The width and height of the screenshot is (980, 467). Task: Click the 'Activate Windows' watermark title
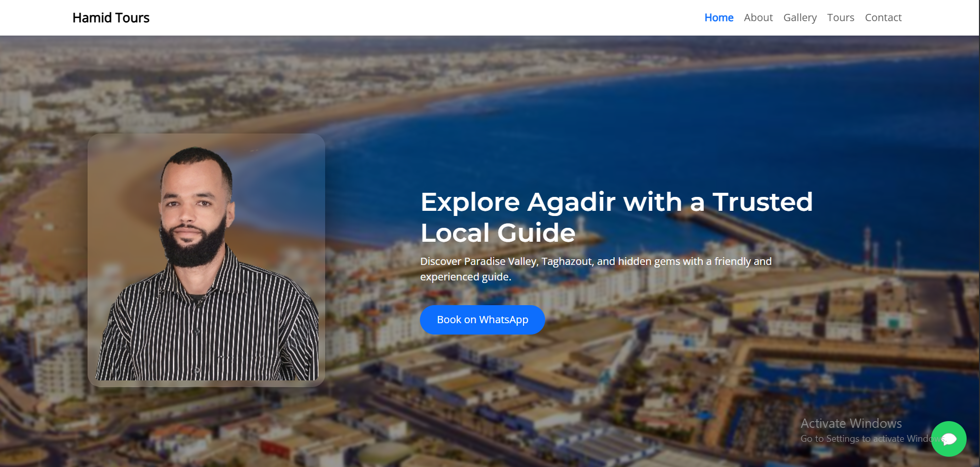pos(851,424)
